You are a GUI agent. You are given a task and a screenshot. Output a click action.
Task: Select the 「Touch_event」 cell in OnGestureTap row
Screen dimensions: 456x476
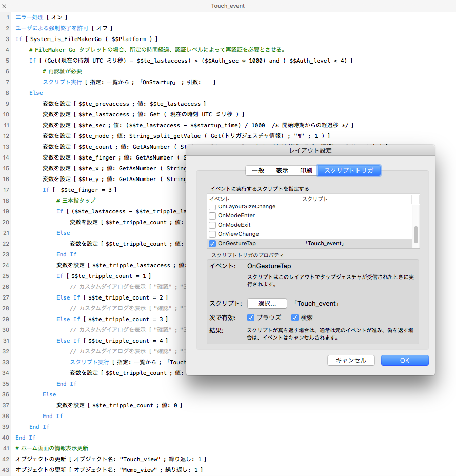[x=325, y=244]
